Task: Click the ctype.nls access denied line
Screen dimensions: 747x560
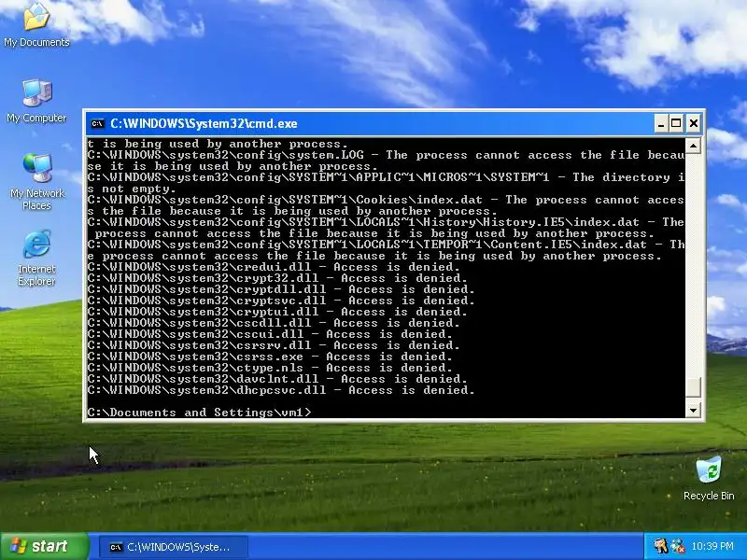Action: (x=270, y=368)
